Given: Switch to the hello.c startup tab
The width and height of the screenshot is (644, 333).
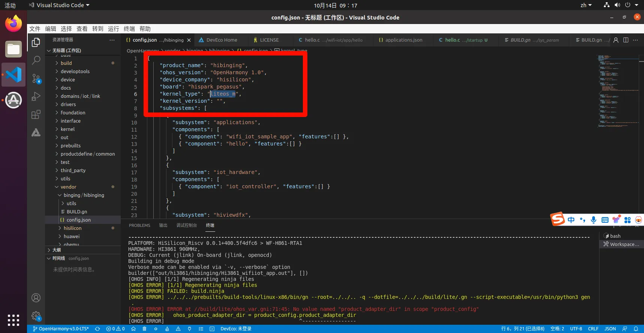Looking at the screenshot, I should (463, 40).
